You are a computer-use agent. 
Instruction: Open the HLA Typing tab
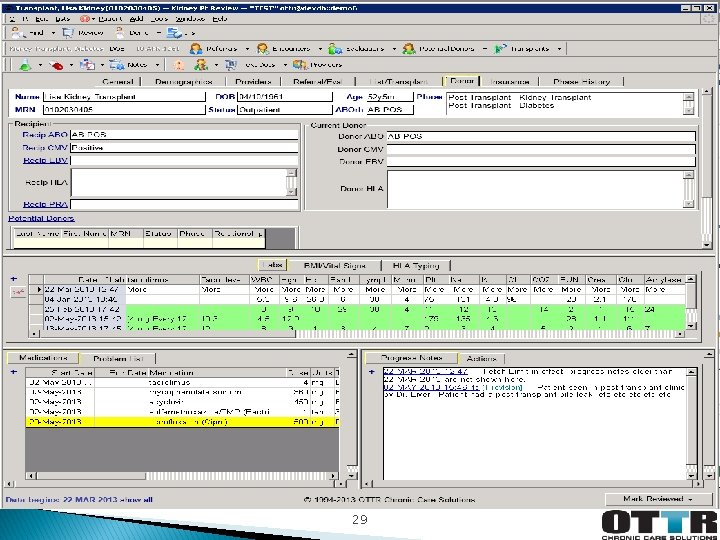(x=415, y=265)
